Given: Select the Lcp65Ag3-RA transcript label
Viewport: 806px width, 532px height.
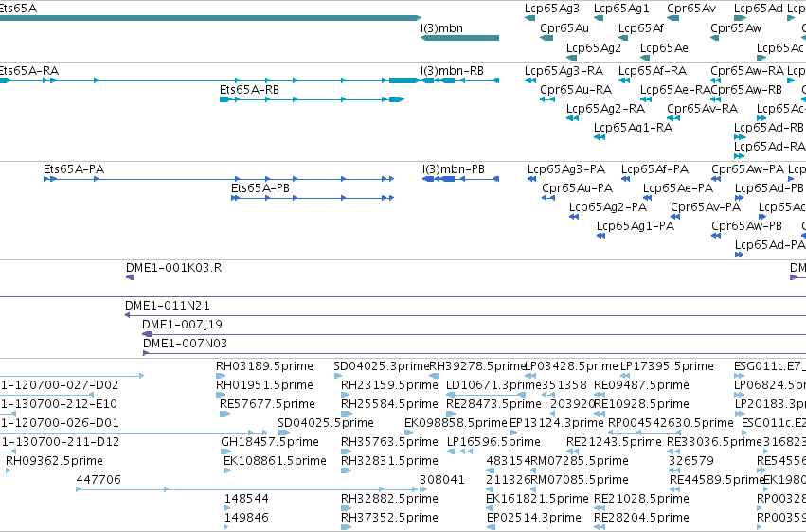Looking at the screenshot, I should 564,70.
